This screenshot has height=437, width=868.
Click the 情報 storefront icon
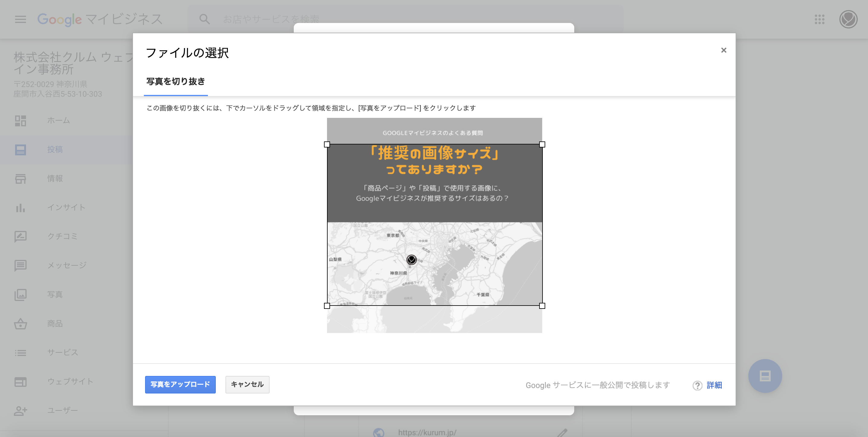(21, 179)
